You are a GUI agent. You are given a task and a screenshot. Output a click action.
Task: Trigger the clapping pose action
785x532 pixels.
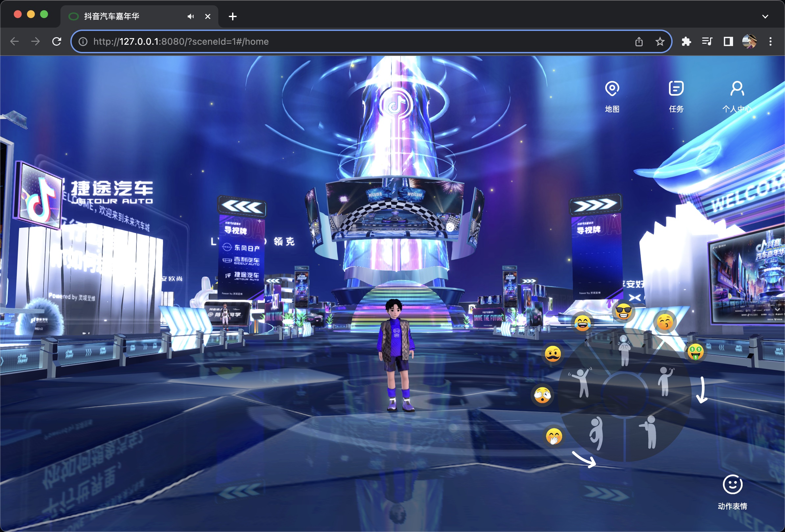(x=625, y=350)
